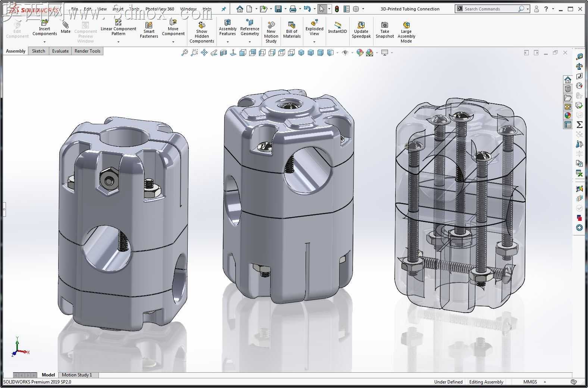Click the Select cursor tool
Image resolution: width=588 pixels, height=388 pixels.
(322, 9)
